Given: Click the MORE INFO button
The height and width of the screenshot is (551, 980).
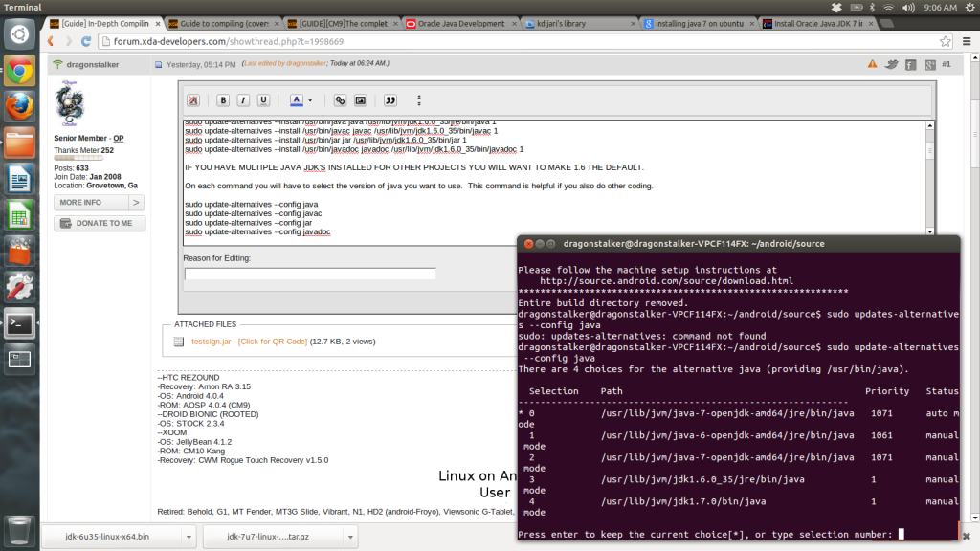Looking at the screenshot, I should coord(91,203).
